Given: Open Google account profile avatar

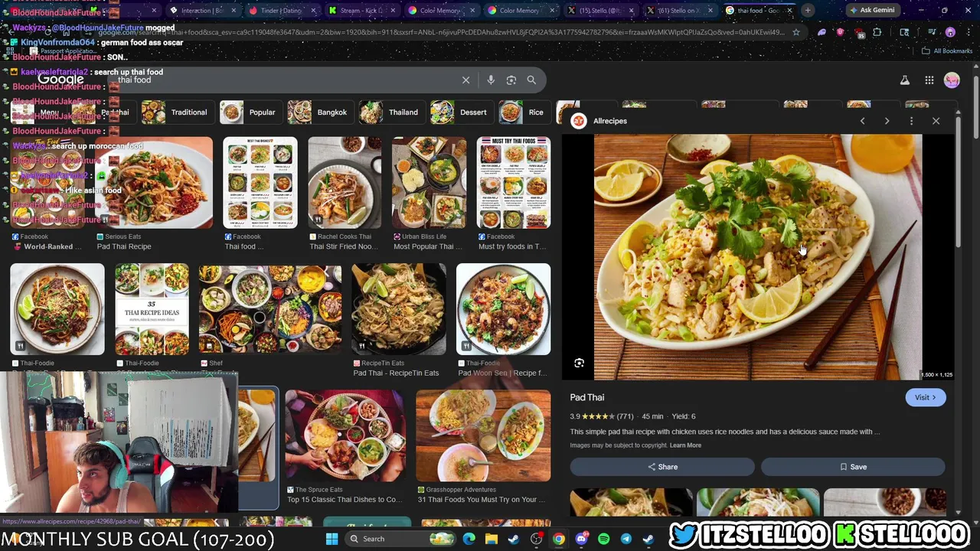Looking at the screenshot, I should point(952,80).
